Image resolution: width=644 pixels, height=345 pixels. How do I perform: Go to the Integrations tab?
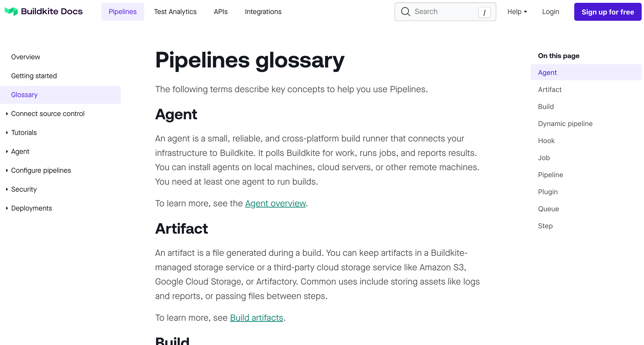click(263, 11)
